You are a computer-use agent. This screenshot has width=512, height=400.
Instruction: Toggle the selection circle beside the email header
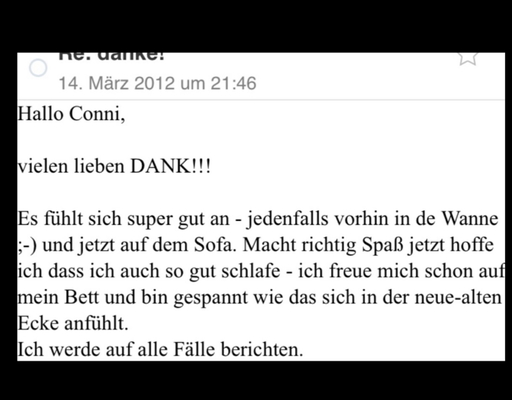point(38,68)
